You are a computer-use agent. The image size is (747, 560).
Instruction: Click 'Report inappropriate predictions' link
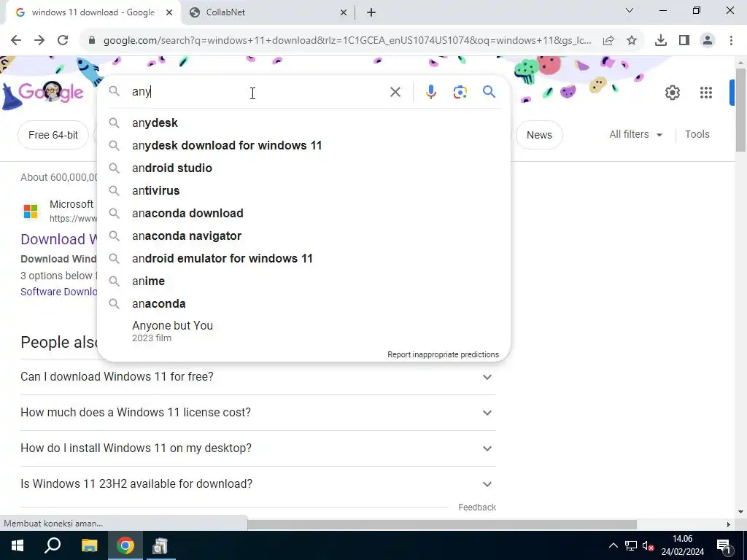443,355
